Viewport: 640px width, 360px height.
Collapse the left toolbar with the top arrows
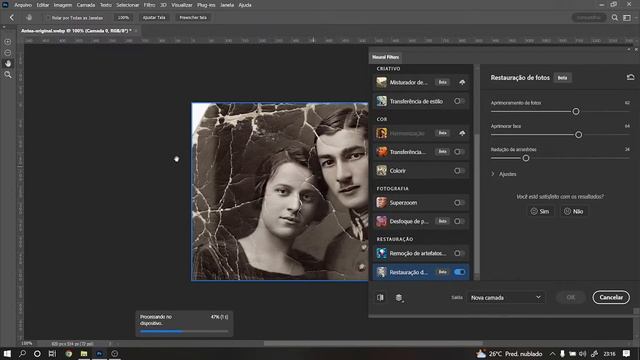[x=4, y=27]
